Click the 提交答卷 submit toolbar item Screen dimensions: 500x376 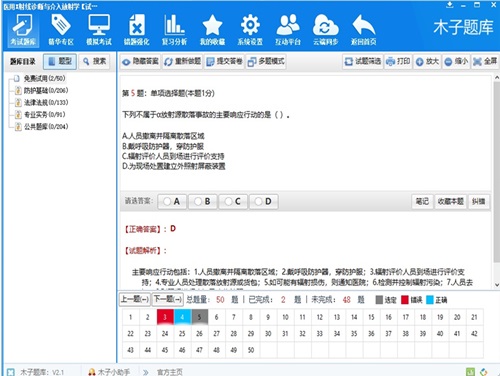[x=224, y=61]
